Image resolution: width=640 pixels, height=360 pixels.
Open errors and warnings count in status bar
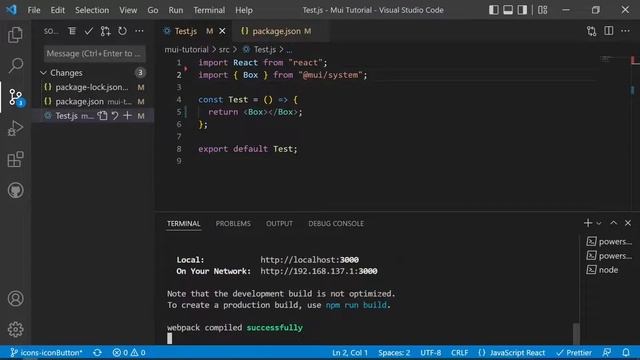click(x=129, y=353)
